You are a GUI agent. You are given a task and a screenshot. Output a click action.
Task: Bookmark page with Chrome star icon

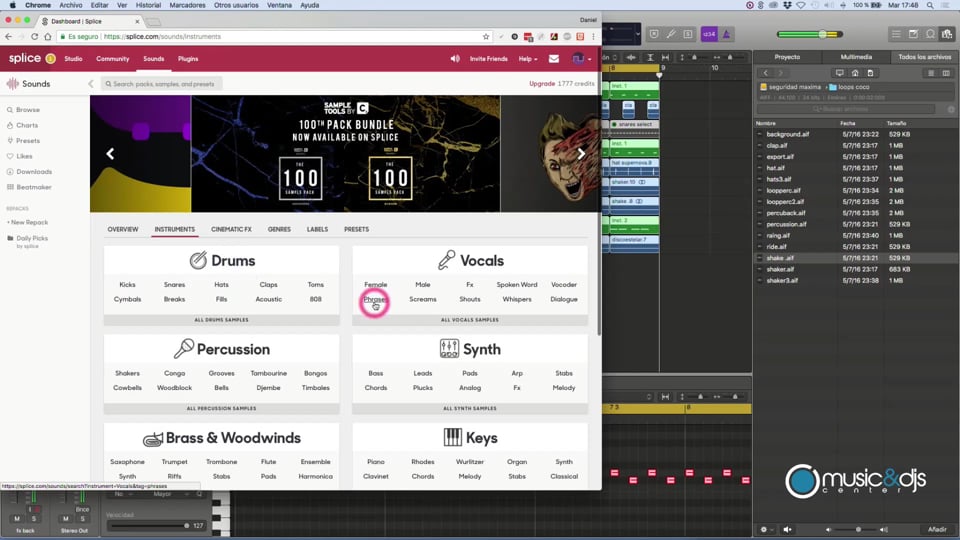[x=486, y=37]
